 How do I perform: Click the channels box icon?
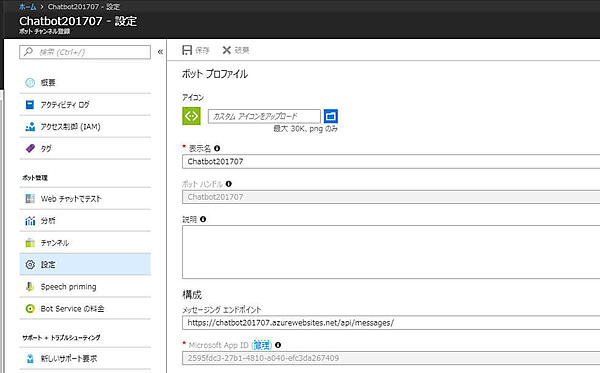point(30,243)
